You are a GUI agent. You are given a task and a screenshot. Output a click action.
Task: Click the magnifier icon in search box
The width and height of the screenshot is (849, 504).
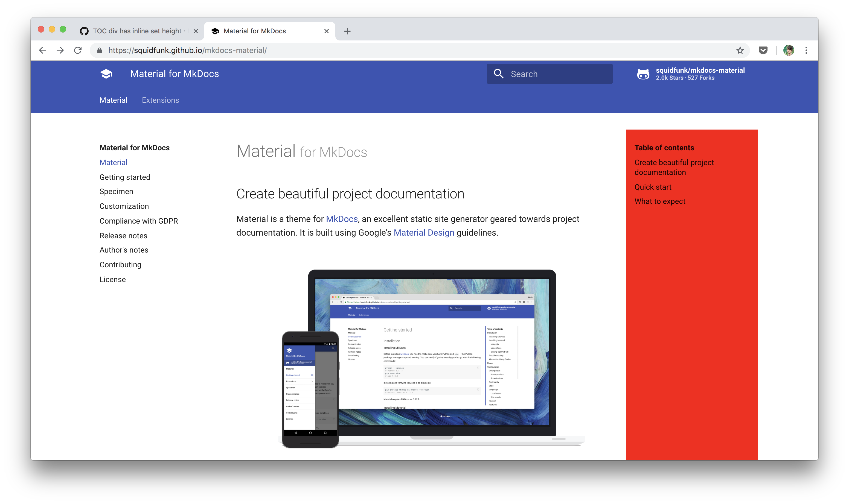[498, 74]
